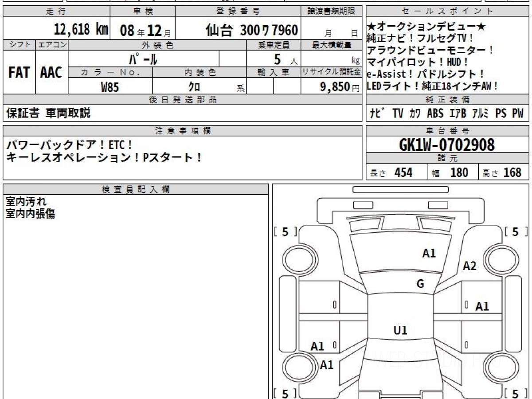Click the 注意事項欄 section header
Image resolution: width=532 pixels, height=399 pixels.
click(182, 131)
